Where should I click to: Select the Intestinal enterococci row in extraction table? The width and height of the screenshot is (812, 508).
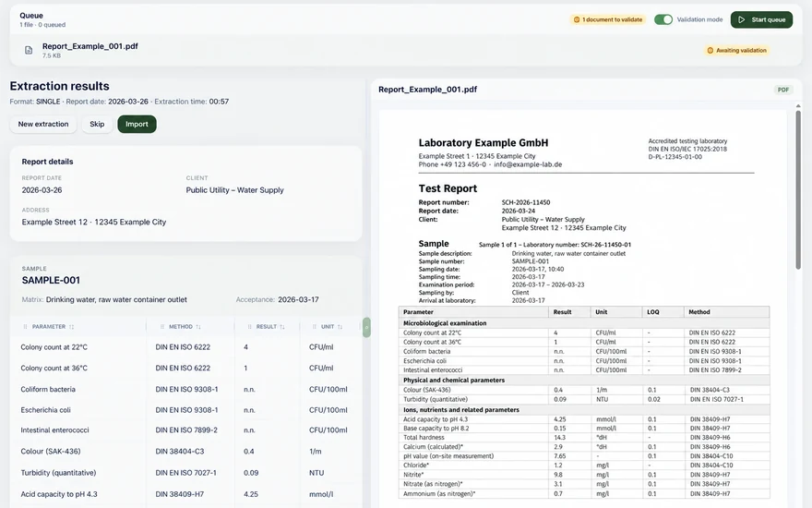click(185, 430)
